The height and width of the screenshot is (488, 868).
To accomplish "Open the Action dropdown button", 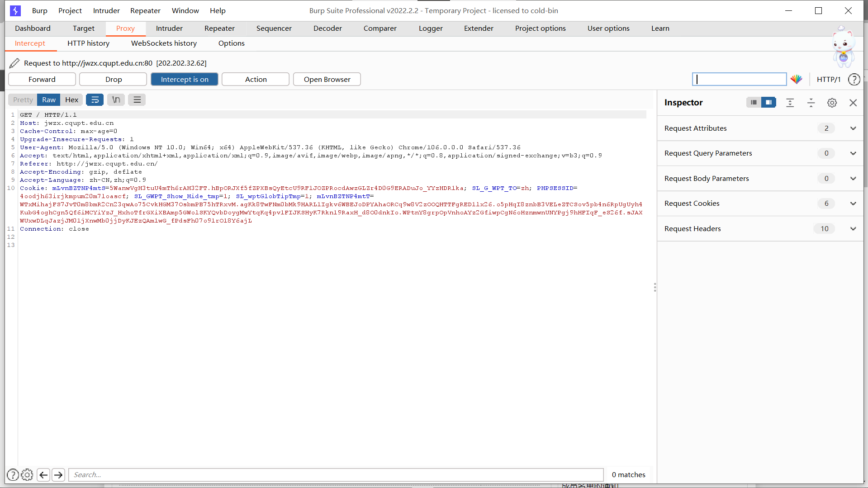I will pos(256,79).
